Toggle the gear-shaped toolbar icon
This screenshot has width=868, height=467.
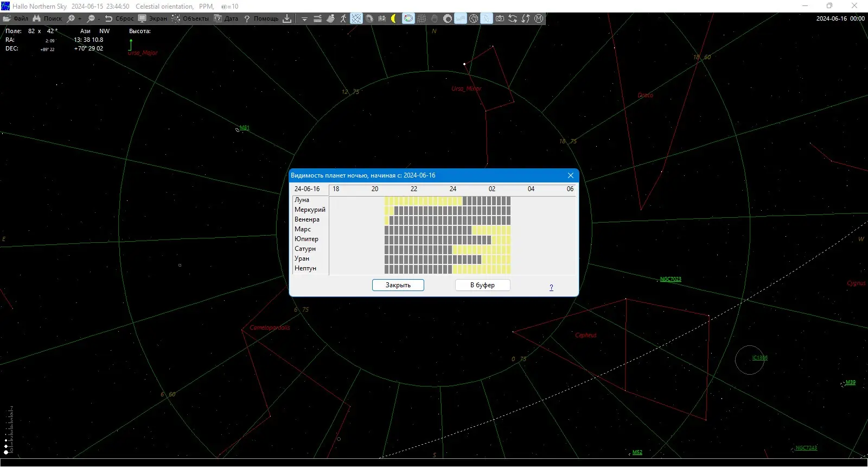point(369,18)
